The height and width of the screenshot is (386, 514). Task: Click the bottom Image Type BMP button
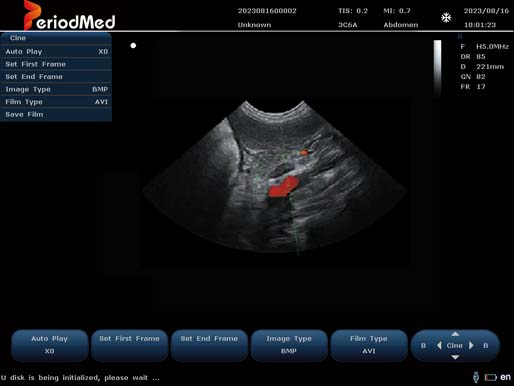click(289, 345)
